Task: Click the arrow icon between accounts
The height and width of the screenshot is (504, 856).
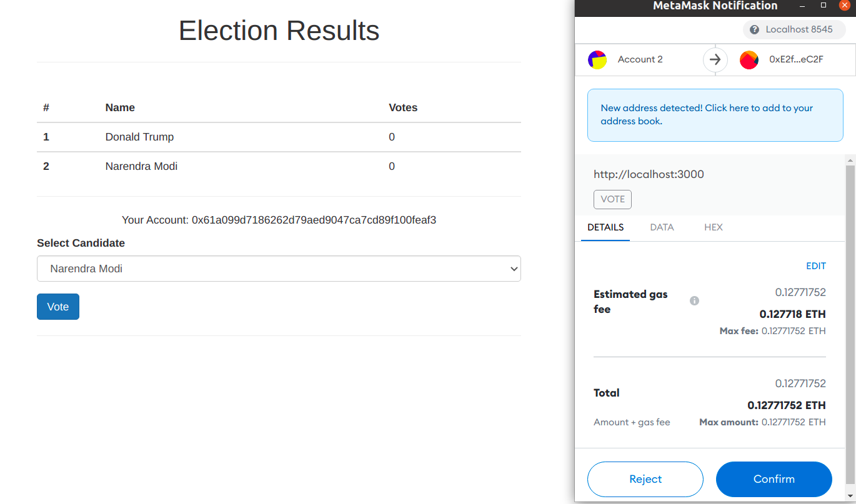Action: click(715, 60)
